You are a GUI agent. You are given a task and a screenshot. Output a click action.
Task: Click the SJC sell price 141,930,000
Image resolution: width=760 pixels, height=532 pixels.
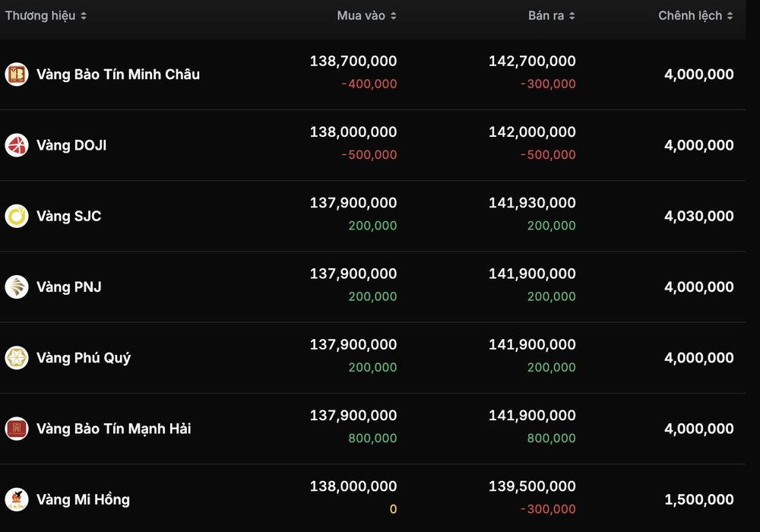[532, 202]
